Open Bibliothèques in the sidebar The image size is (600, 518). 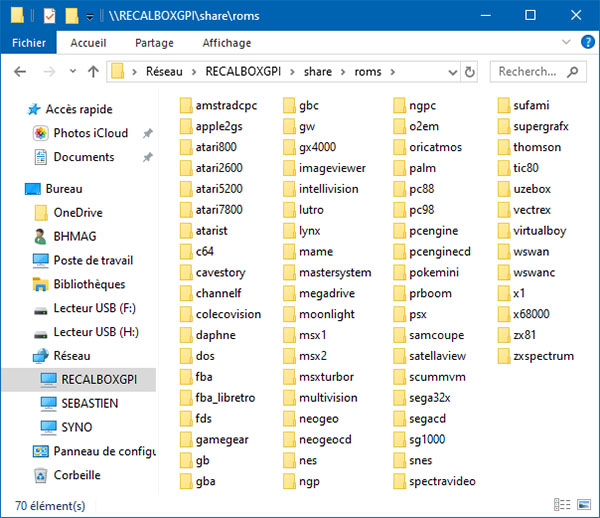(x=89, y=284)
